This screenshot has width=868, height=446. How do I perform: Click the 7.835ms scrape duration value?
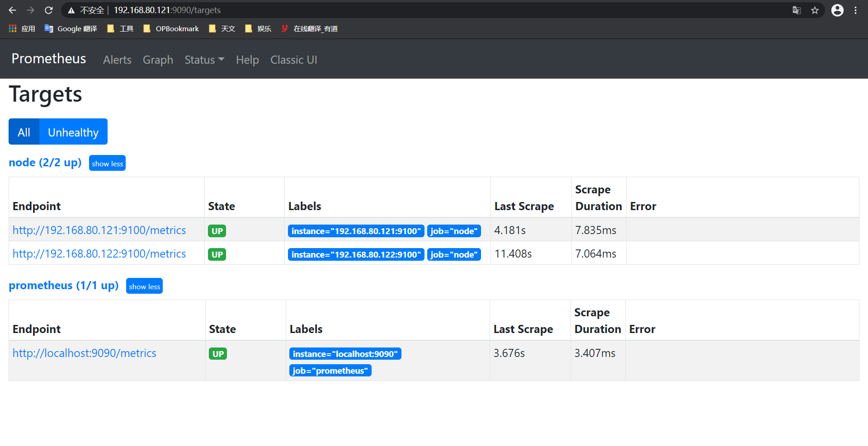[x=596, y=230]
